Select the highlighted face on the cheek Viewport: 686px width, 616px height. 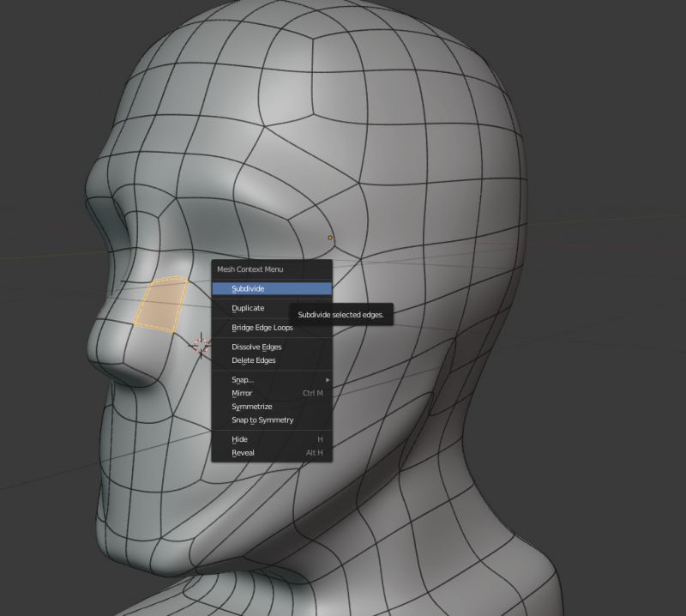pos(161,303)
